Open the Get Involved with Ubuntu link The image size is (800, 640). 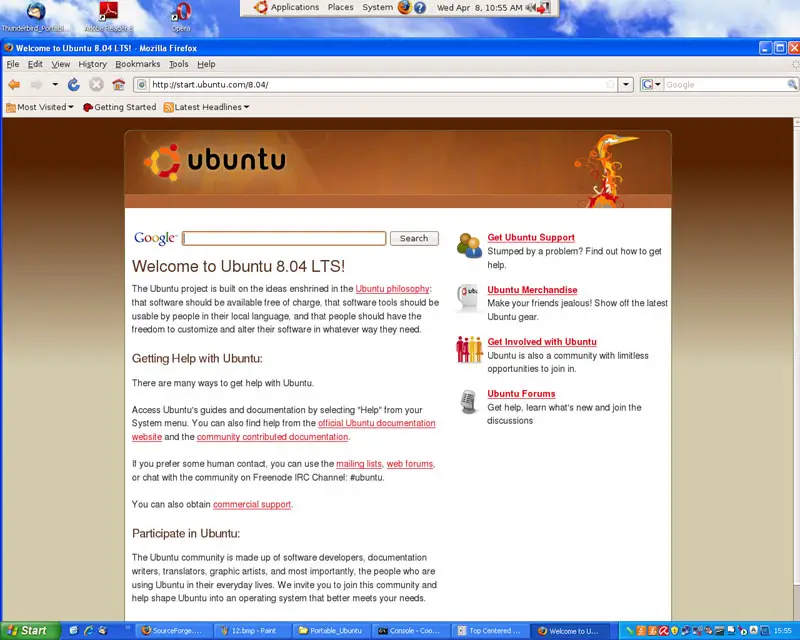542,342
